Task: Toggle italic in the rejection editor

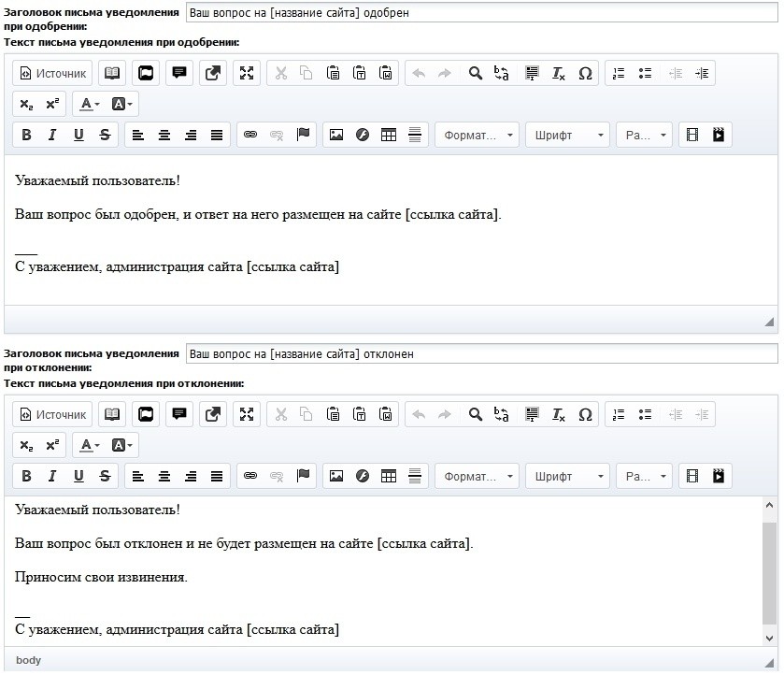Action: coord(52,476)
